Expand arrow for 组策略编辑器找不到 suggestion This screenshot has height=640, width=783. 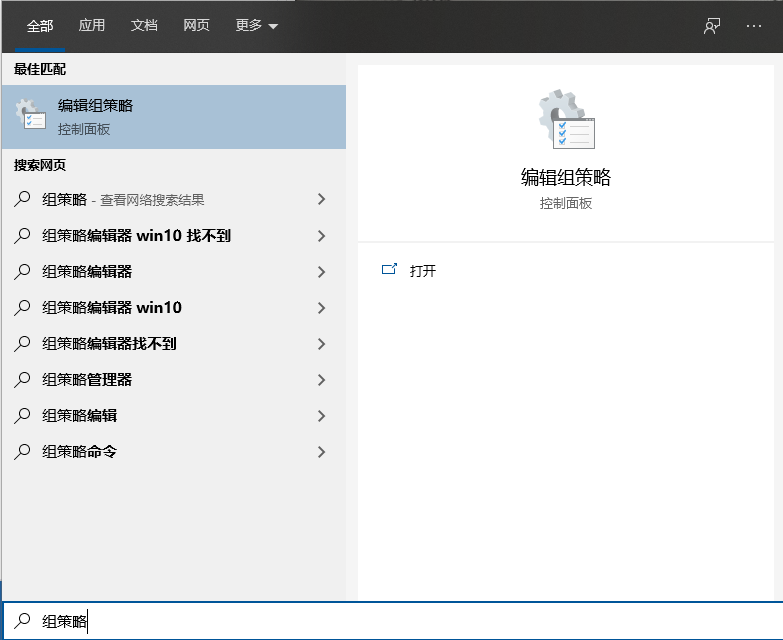click(x=321, y=344)
